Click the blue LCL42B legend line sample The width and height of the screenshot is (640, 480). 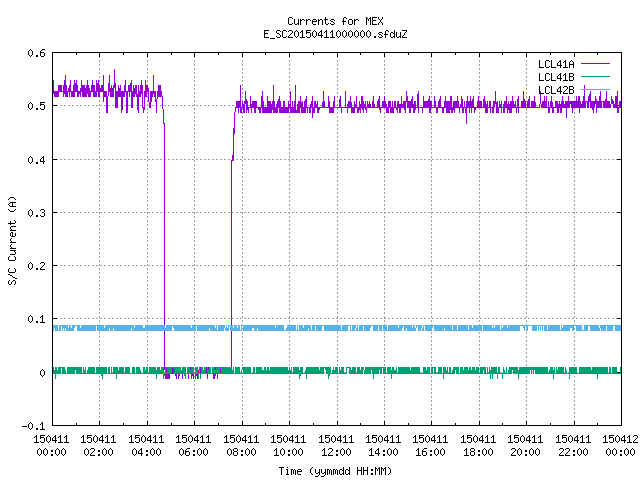pyautogui.click(x=595, y=89)
